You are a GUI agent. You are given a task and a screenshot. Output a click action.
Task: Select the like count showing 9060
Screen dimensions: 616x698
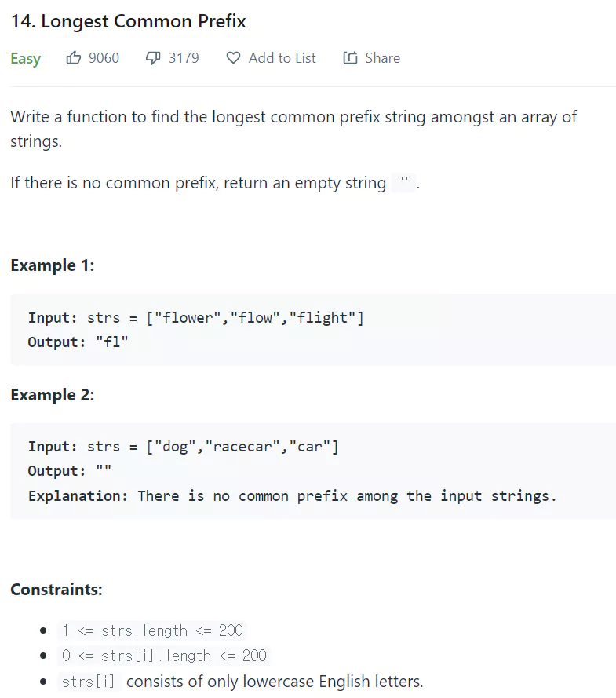(103, 58)
